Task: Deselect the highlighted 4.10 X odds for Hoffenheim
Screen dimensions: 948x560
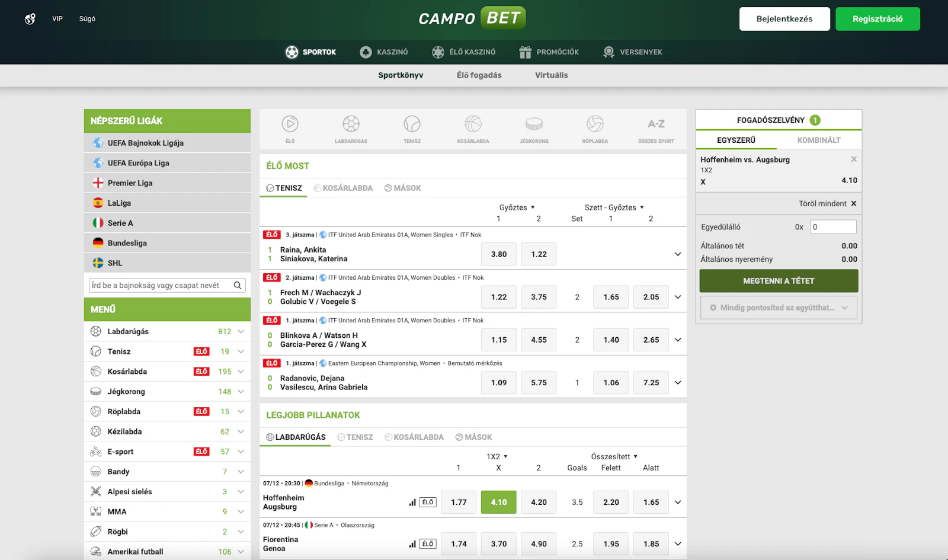Action: [x=498, y=502]
